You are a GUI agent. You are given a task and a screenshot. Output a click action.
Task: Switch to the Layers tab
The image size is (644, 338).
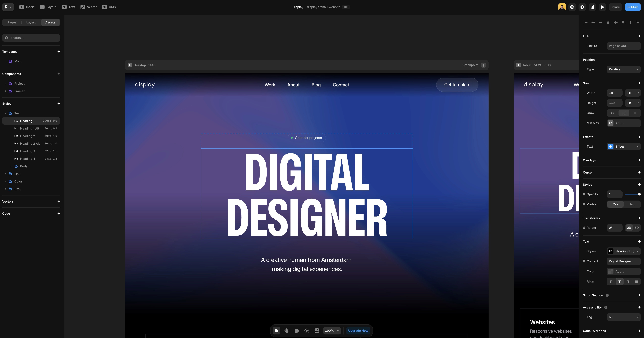click(x=31, y=22)
